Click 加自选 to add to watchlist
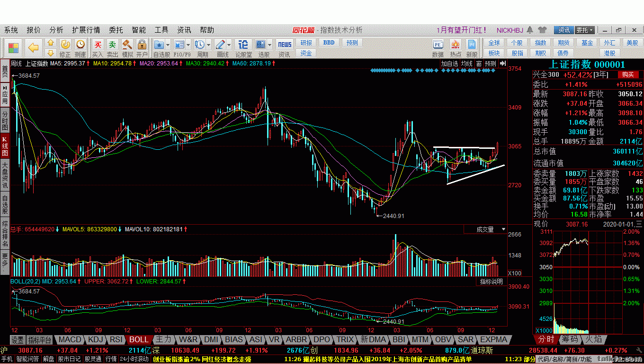Viewport: 644px width, 364px height. point(450,64)
